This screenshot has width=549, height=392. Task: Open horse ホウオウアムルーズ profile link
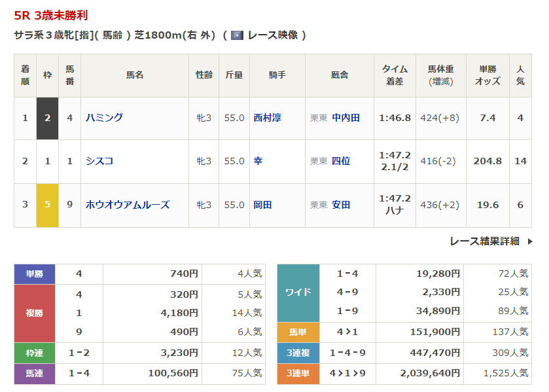coord(128,205)
